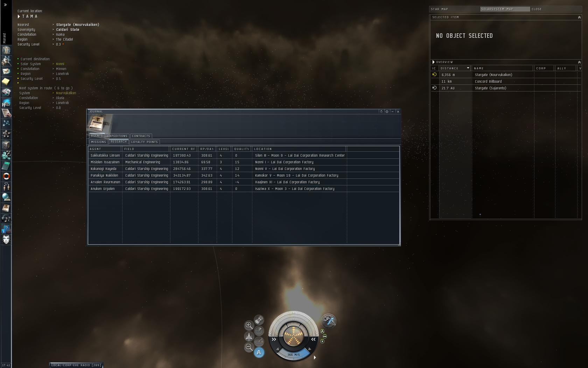Select agent Anuken Urpalen row
Screen dimensions: 588x368
(x=244, y=189)
